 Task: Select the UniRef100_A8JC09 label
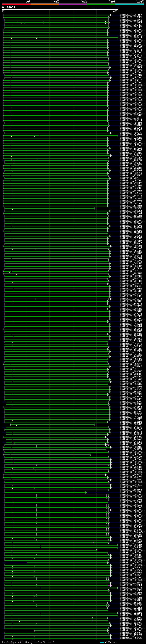click(x=131, y=170)
